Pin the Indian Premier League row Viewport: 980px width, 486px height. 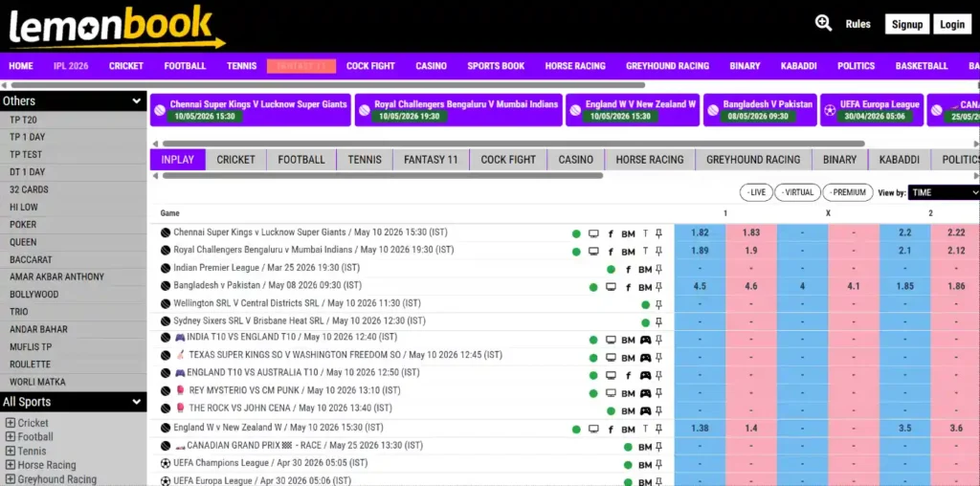658,269
